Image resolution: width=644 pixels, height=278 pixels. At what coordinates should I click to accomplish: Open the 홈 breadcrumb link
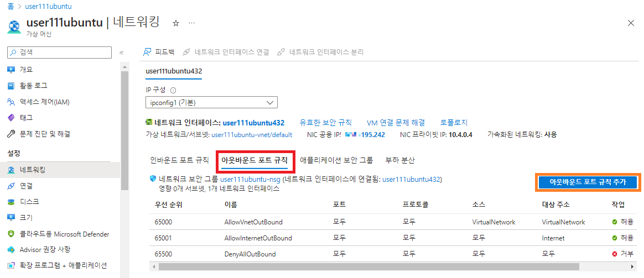(11, 7)
